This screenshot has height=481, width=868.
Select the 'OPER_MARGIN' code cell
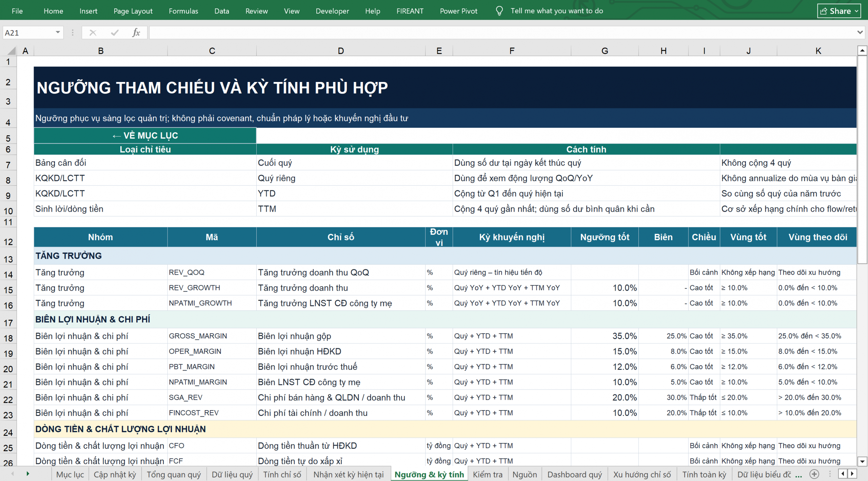(x=212, y=351)
